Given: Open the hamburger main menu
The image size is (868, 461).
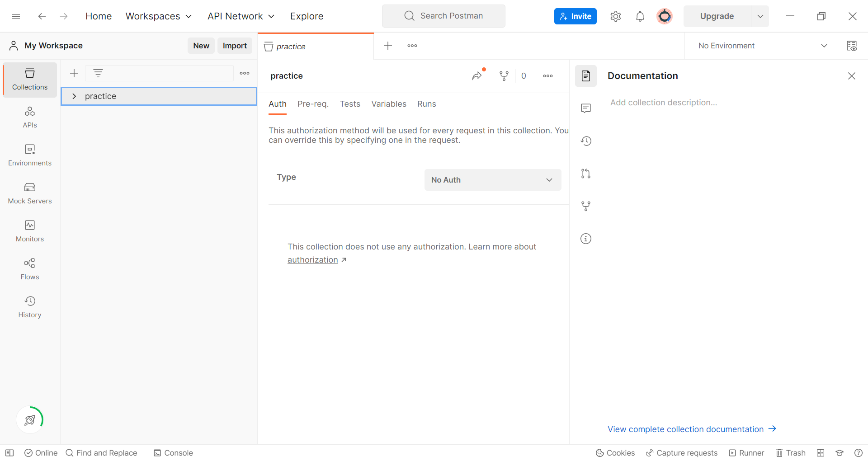Looking at the screenshot, I should point(16,16).
